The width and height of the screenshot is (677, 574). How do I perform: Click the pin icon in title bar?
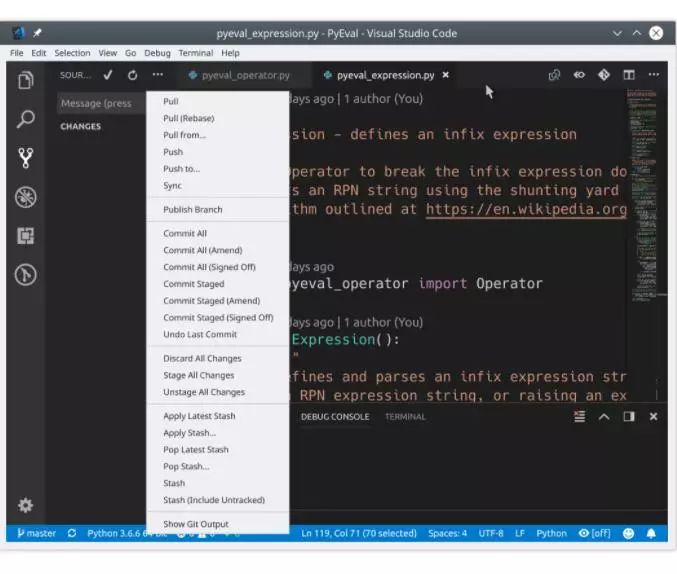[x=37, y=33]
